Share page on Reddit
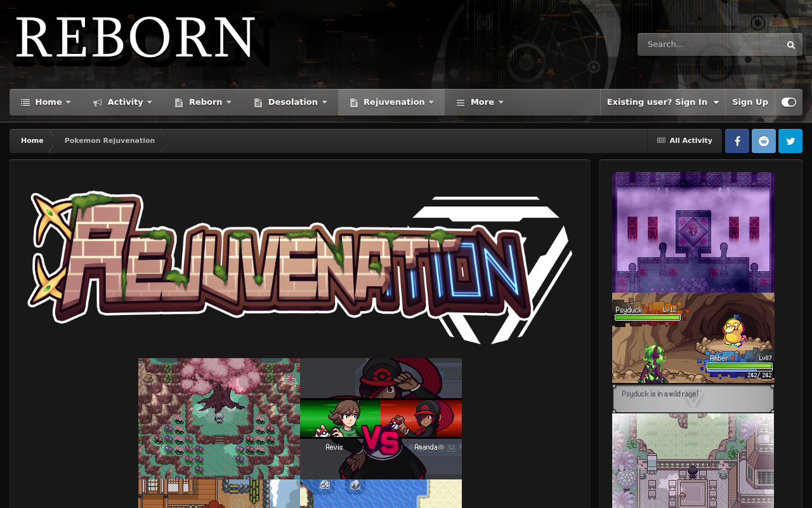The width and height of the screenshot is (812, 508). coord(764,141)
